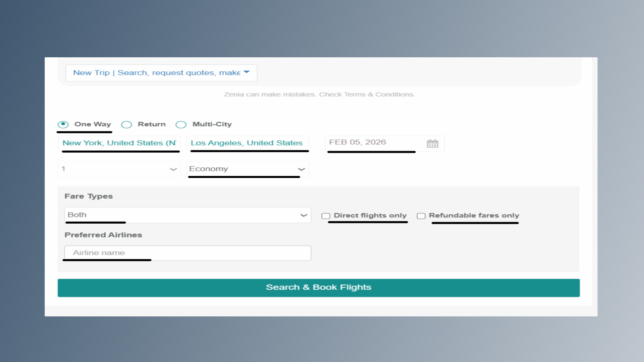Image resolution: width=644 pixels, height=362 pixels.
Task: Enable Direct flights only checkbox
Action: [x=326, y=216]
